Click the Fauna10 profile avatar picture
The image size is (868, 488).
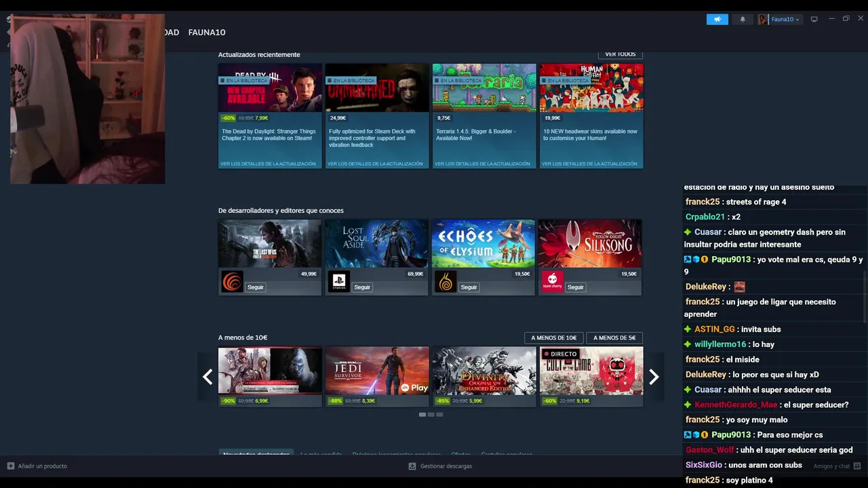764,20
